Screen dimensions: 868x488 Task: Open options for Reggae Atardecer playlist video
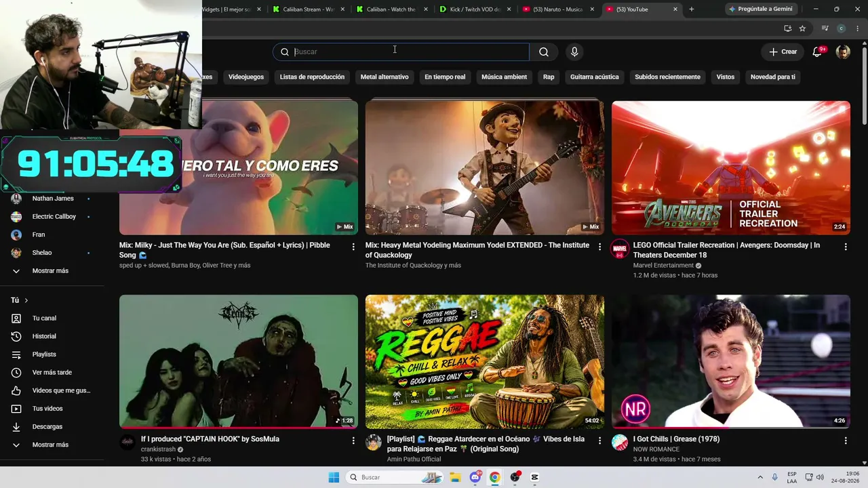[599, 441]
